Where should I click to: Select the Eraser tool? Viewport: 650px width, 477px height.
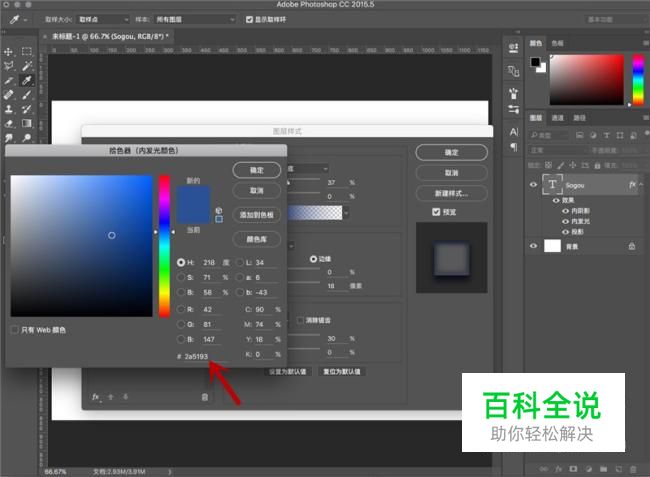coord(9,123)
